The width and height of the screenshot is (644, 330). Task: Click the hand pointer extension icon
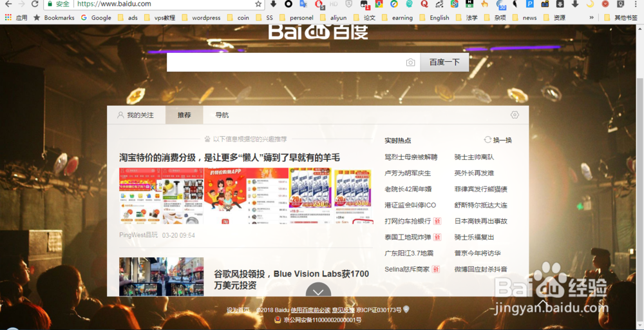(485, 4)
